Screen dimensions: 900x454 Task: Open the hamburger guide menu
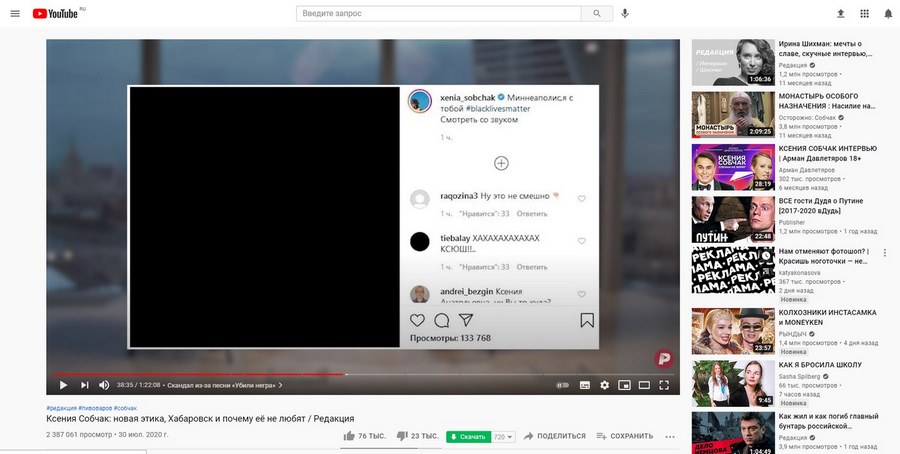[x=15, y=13]
